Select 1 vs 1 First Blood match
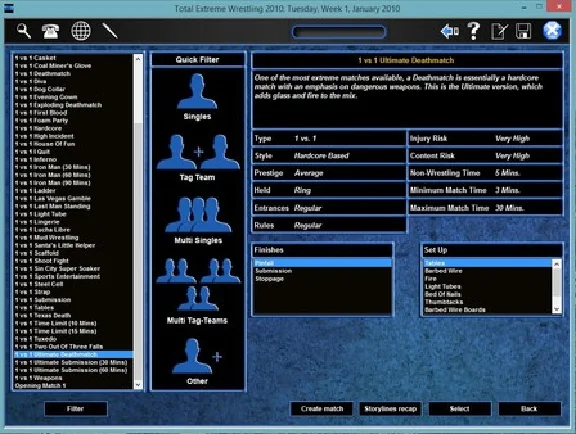The image size is (576, 434). 73,112
